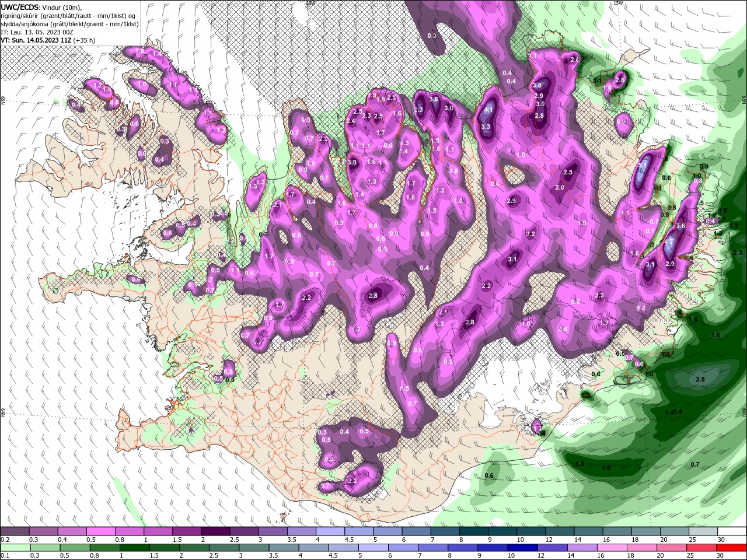The image size is (747, 560).
Task: Click the '0.1' label on the rain scale
Action: click(x=5, y=556)
